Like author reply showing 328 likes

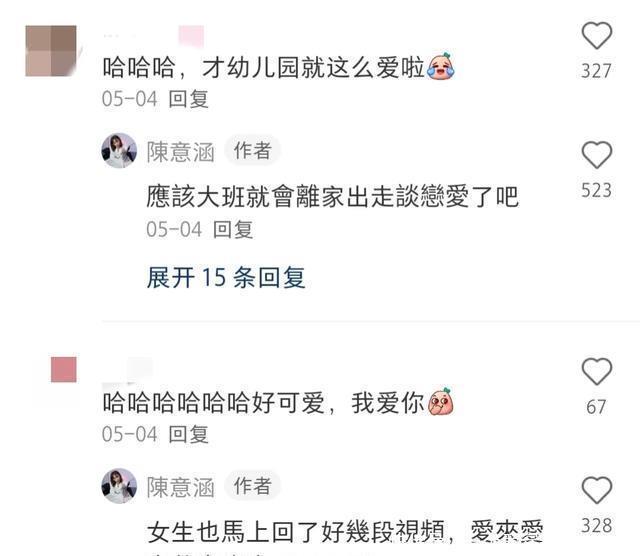596,489
